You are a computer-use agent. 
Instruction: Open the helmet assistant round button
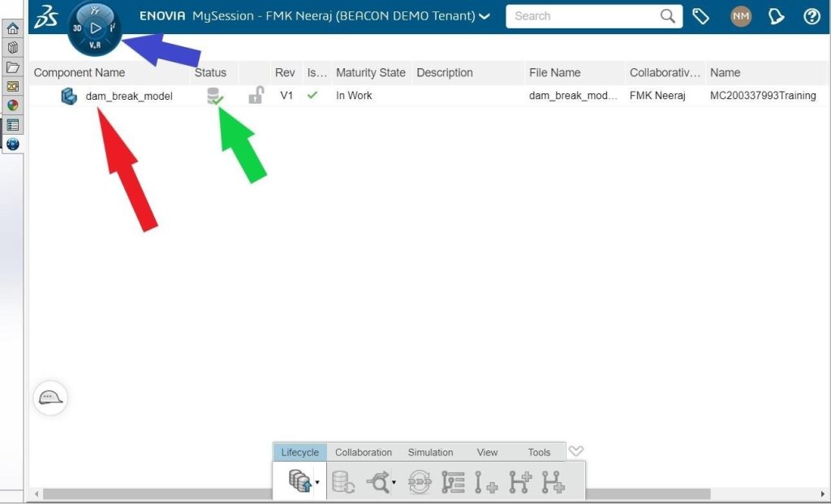coord(50,398)
